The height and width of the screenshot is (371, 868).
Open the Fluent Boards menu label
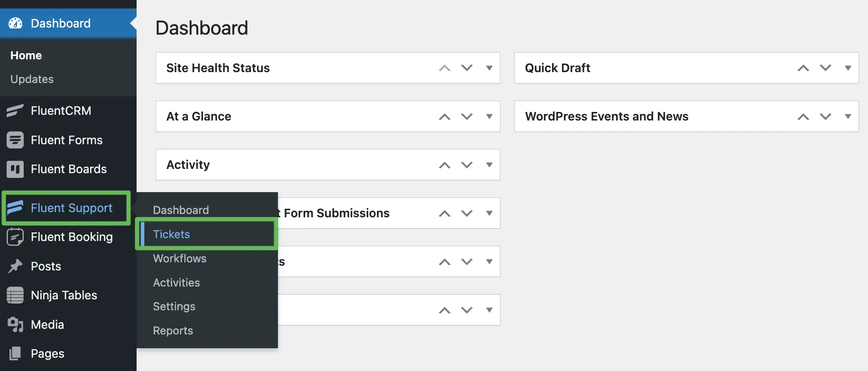69,169
